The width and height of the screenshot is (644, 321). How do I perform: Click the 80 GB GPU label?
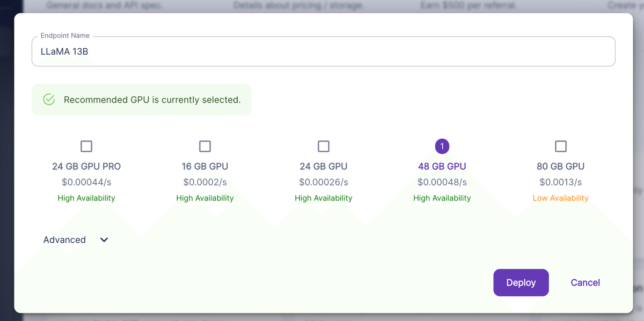(560, 166)
